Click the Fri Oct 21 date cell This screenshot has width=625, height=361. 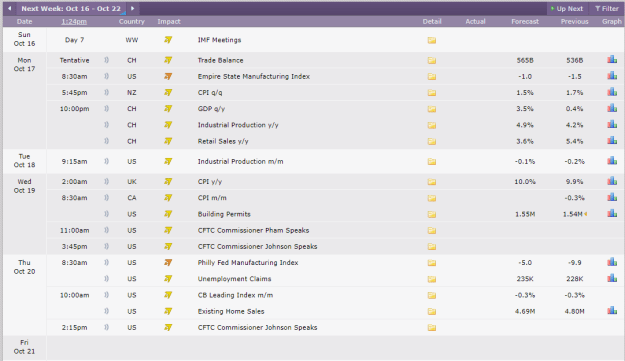pyautogui.click(x=24, y=347)
